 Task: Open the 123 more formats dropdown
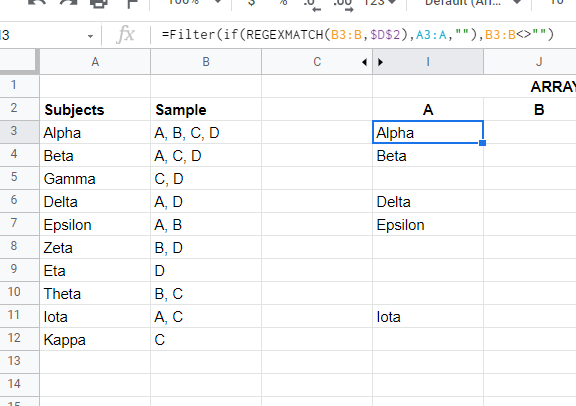(x=379, y=3)
